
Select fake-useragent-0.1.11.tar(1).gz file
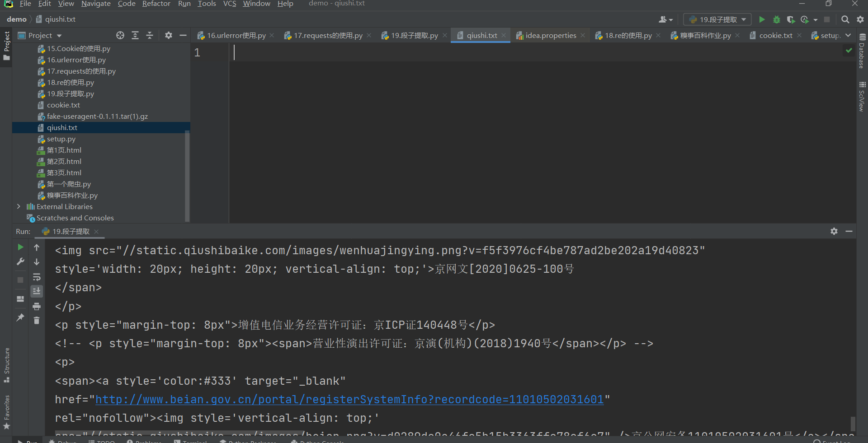click(x=97, y=116)
